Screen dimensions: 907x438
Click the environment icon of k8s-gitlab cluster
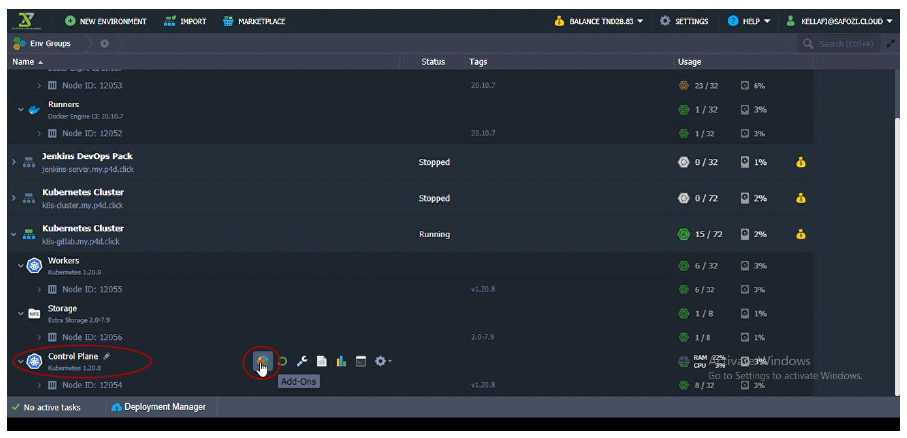(x=28, y=234)
